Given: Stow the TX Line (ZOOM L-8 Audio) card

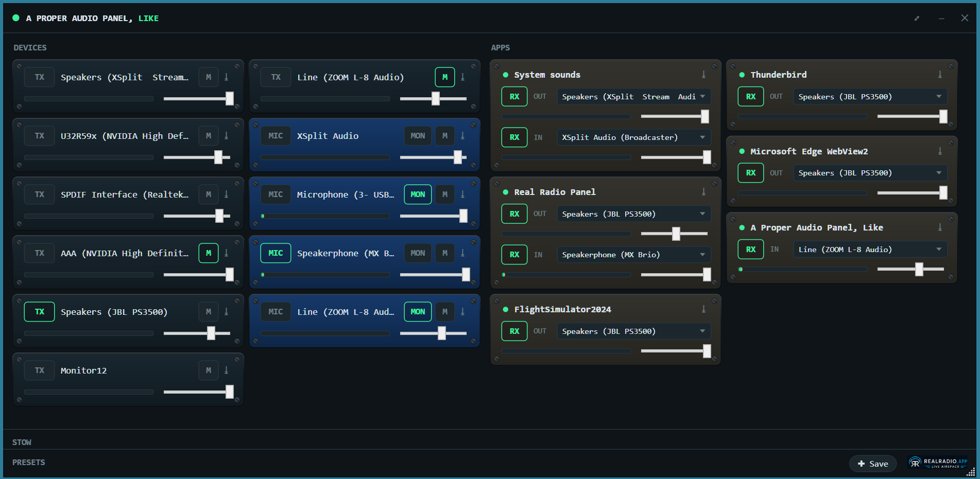Looking at the screenshot, I should pyautogui.click(x=462, y=77).
